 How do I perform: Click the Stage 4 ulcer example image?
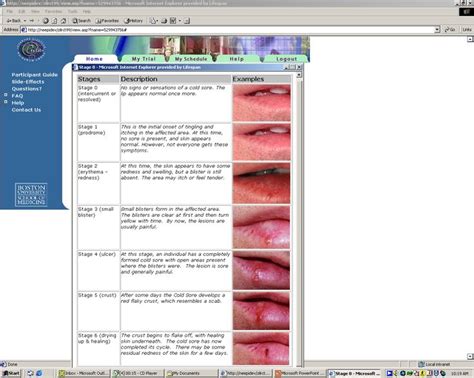[261, 270]
